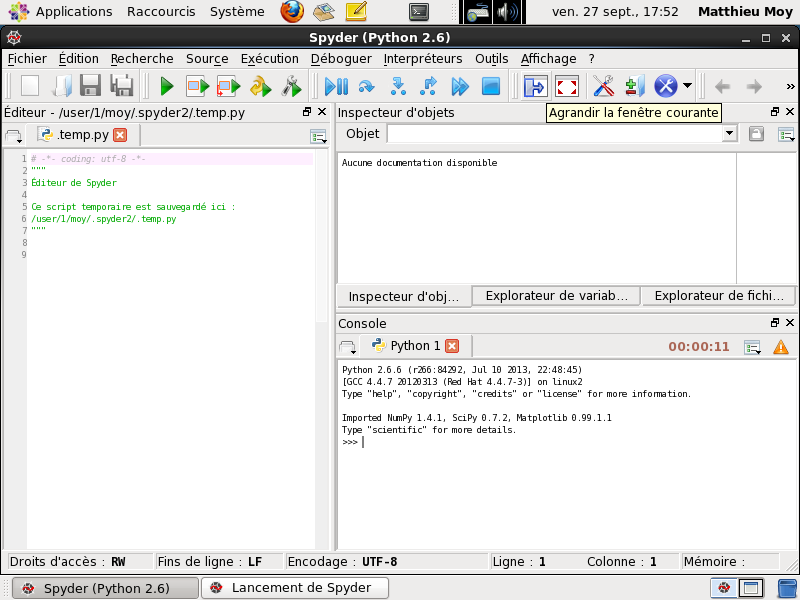
Task: Step over current line debug icon
Action: click(x=367, y=86)
